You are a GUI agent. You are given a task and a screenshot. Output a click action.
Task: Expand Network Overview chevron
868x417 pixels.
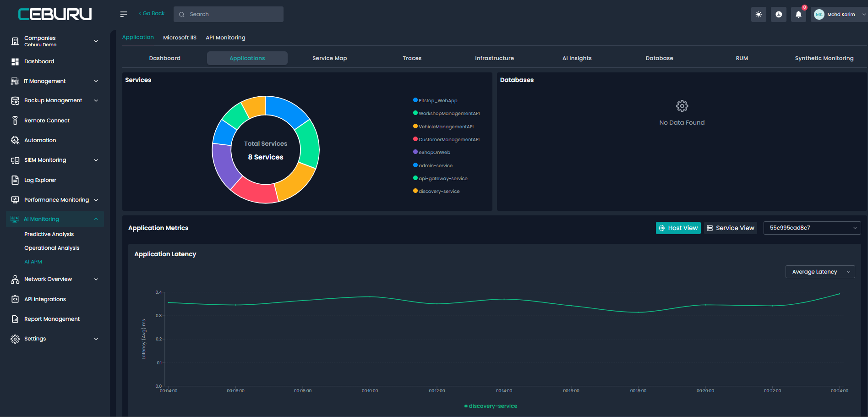(x=96, y=279)
